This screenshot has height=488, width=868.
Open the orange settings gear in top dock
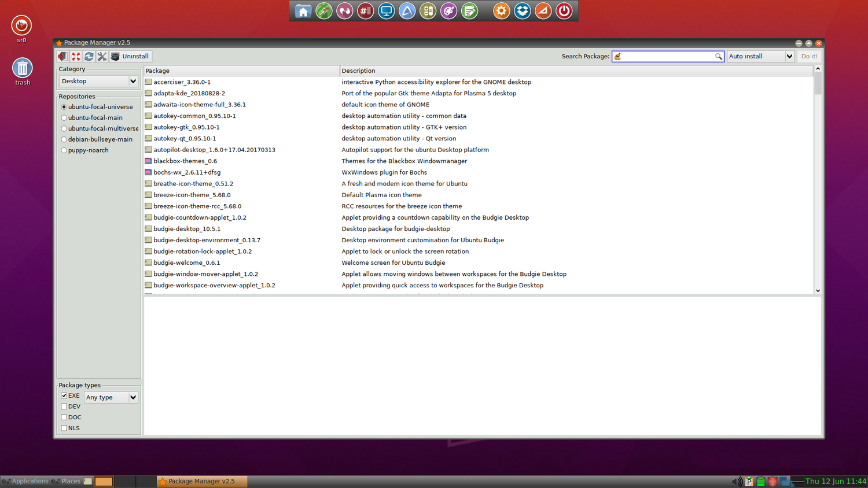(501, 11)
